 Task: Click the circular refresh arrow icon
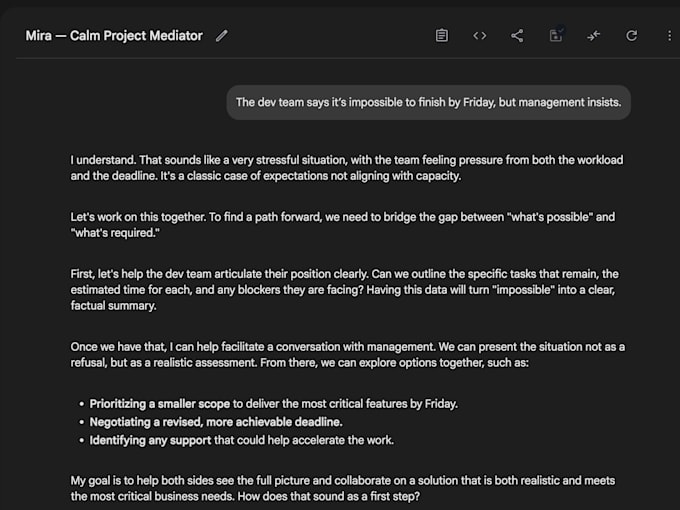point(632,36)
